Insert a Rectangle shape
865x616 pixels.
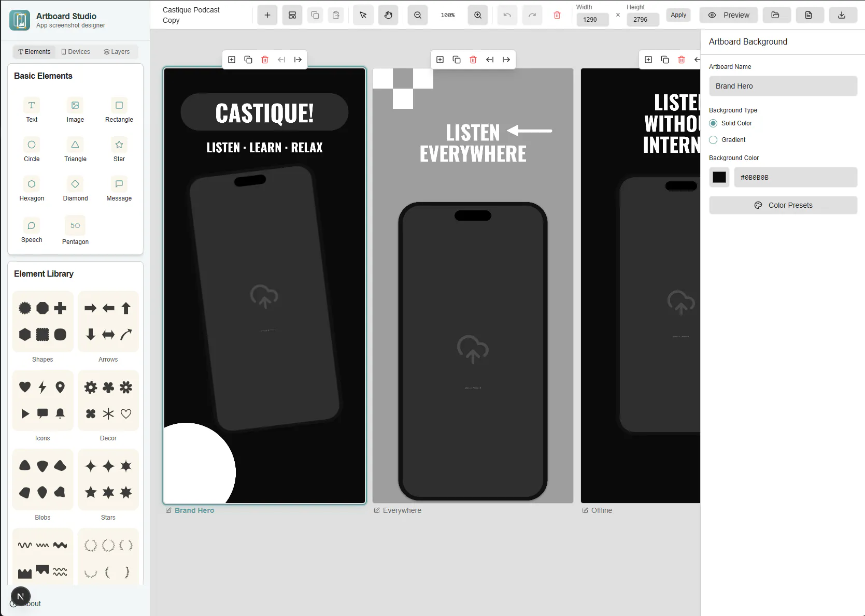tap(119, 111)
